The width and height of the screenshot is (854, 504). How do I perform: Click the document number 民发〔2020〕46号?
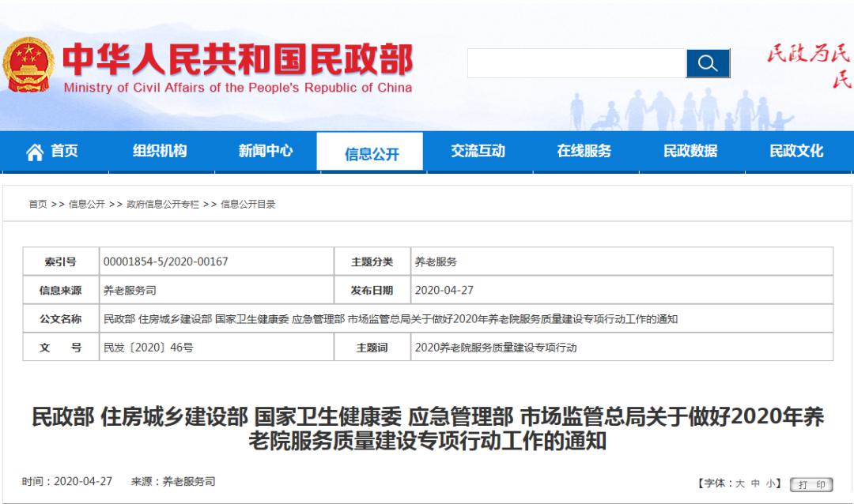click(148, 348)
